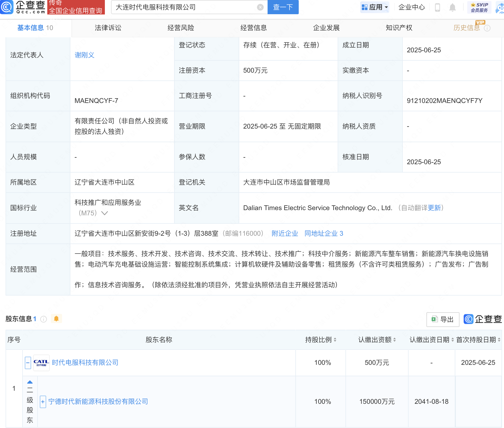Click 更新 next to English name
Image resolution: width=504 pixels, height=428 pixels.
click(x=434, y=208)
